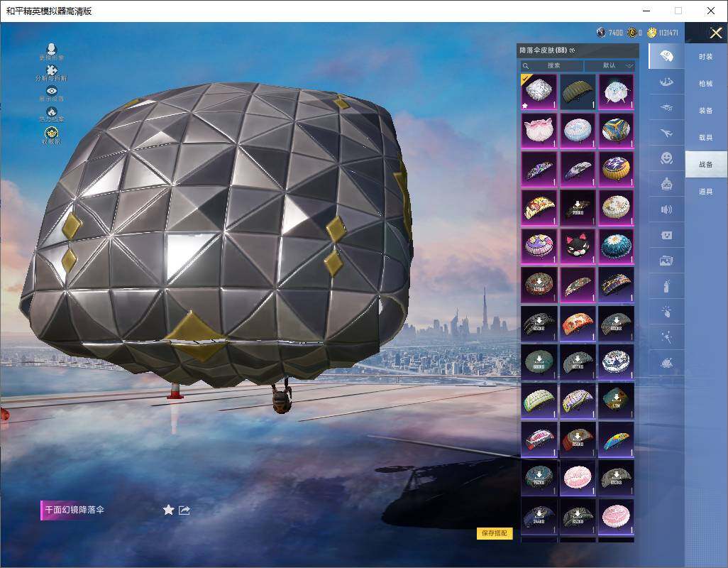The width and height of the screenshot is (728, 568).
Task: Click the 千面幻镜降落伞 name label
Action: (75, 510)
